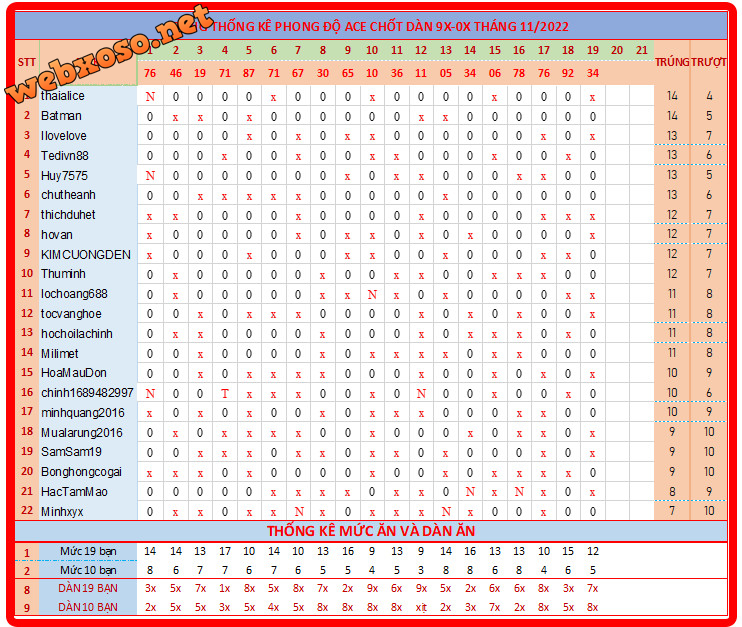Click the name Ilovelove
This screenshot has height=627, width=742.
(63, 136)
